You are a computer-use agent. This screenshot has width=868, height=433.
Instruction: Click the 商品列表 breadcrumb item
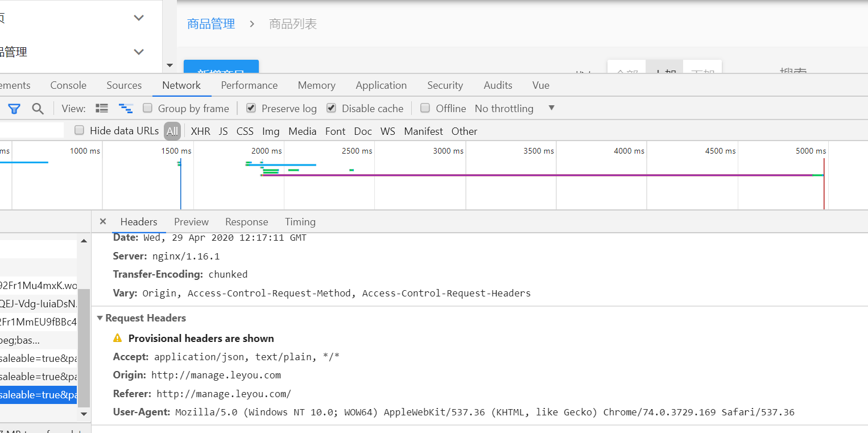click(x=293, y=24)
